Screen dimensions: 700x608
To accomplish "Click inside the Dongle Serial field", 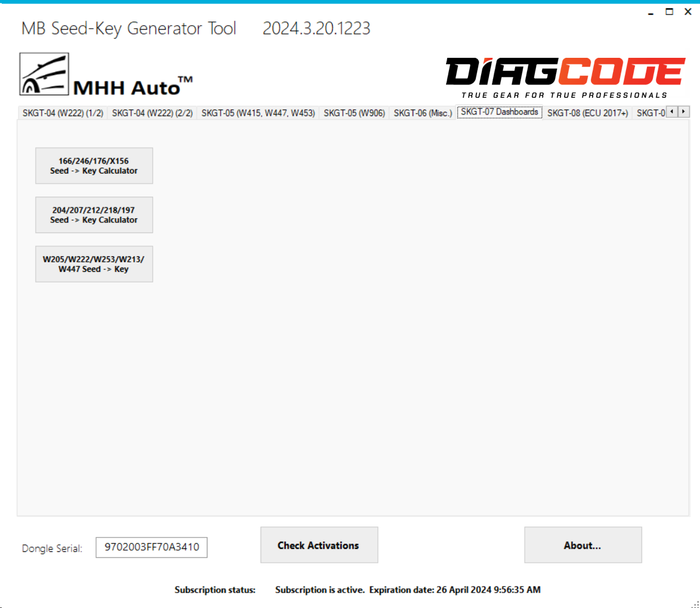I will pyautogui.click(x=151, y=547).
